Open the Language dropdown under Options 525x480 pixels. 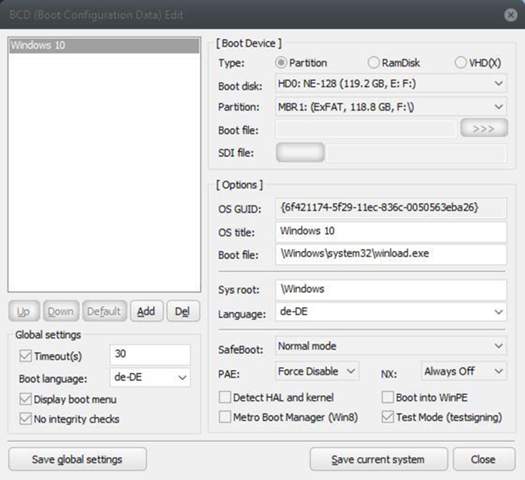(x=390, y=312)
